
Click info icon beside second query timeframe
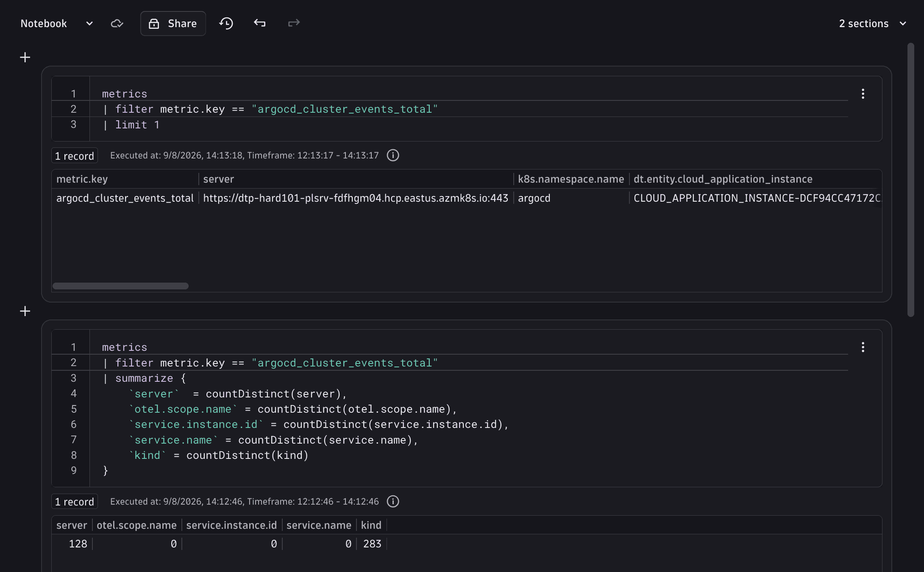393,502
